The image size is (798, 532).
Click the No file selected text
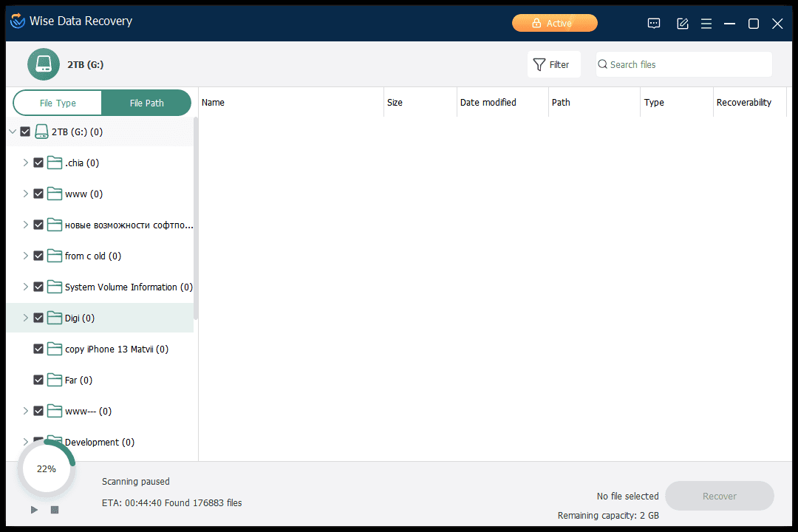coord(627,497)
